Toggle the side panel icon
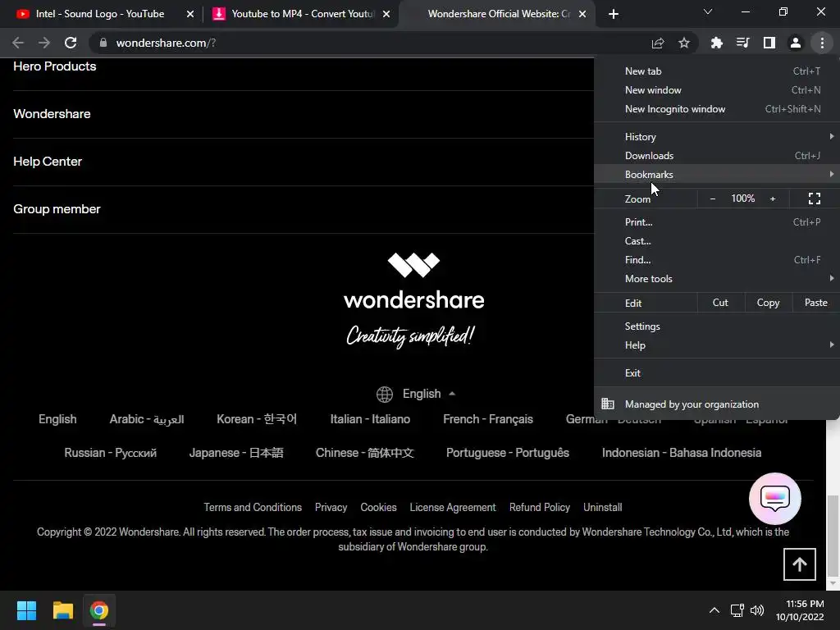This screenshot has height=630, width=840. coord(769,43)
